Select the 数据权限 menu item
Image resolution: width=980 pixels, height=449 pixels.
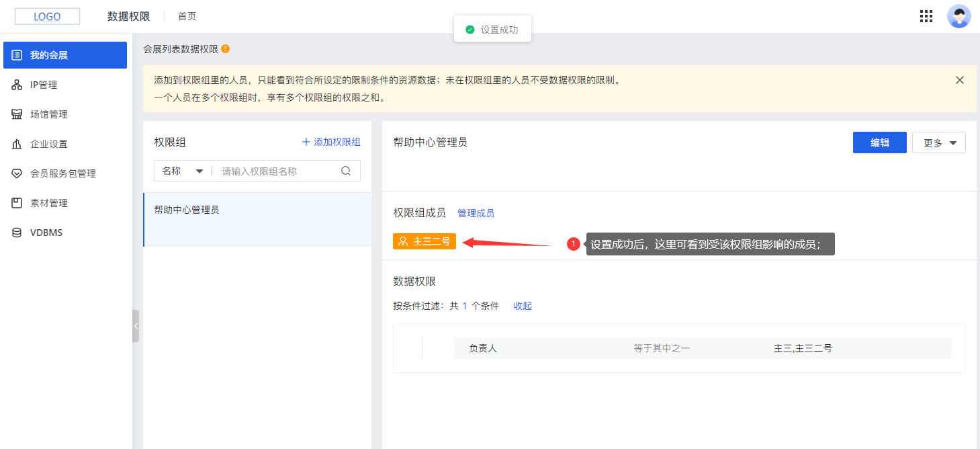(128, 15)
